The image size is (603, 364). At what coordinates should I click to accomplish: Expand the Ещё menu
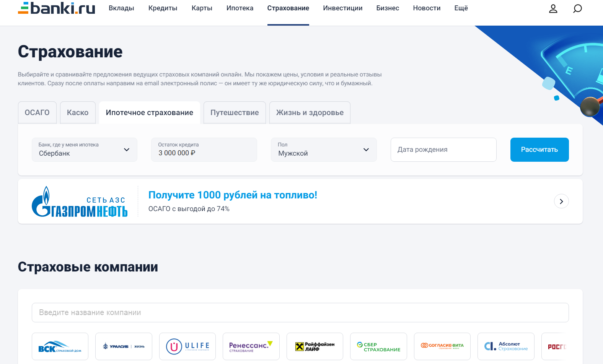461,8
